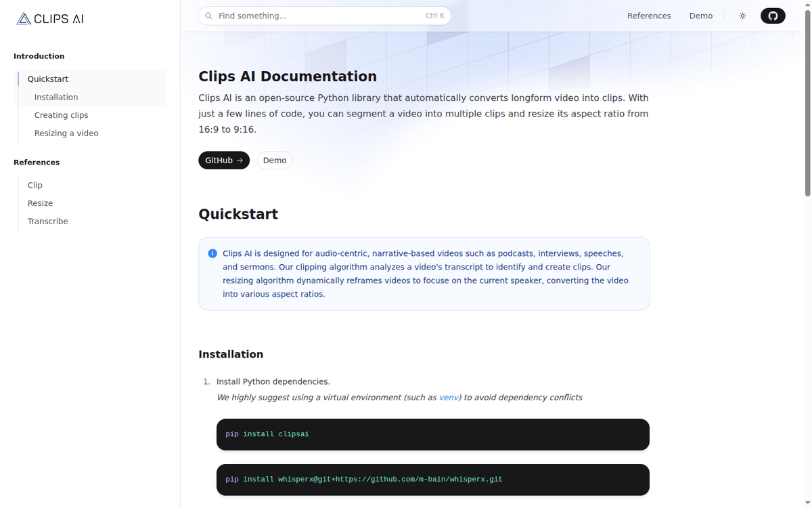Screen dimensions: 812x508
Task: Click the pip install whisperx code block
Action: pos(433,480)
